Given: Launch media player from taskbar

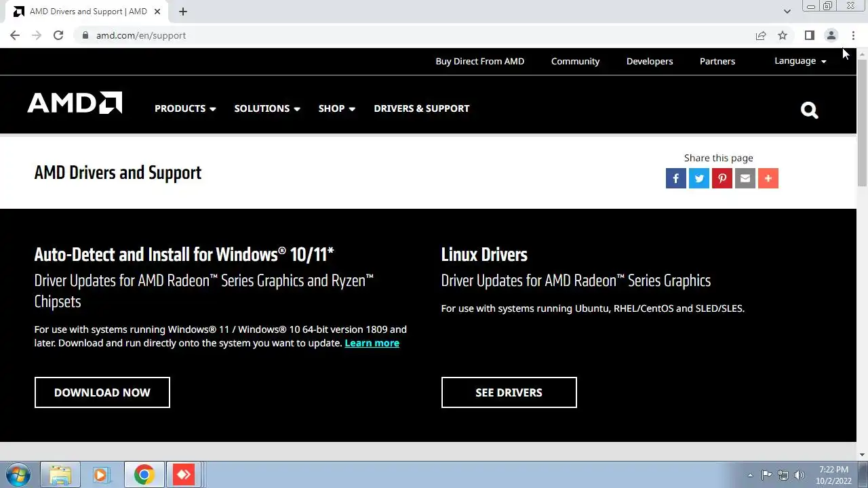Looking at the screenshot, I should coord(101,474).
